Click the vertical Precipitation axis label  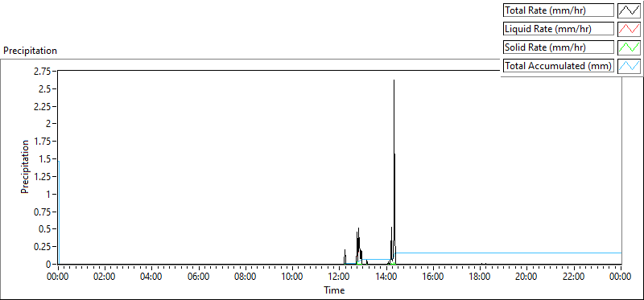pyautogui.click(x=25, y=166)
